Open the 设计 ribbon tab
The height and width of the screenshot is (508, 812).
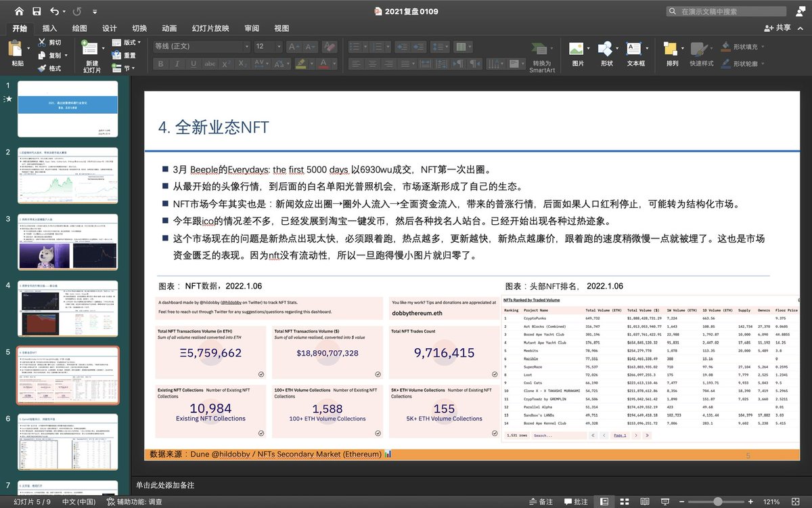coord(110,28)
